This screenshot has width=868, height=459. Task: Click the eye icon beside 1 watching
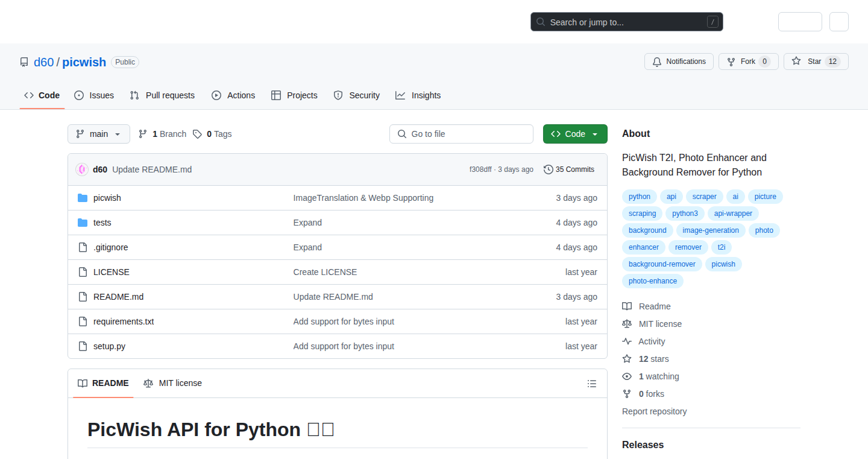pos(627,376)
